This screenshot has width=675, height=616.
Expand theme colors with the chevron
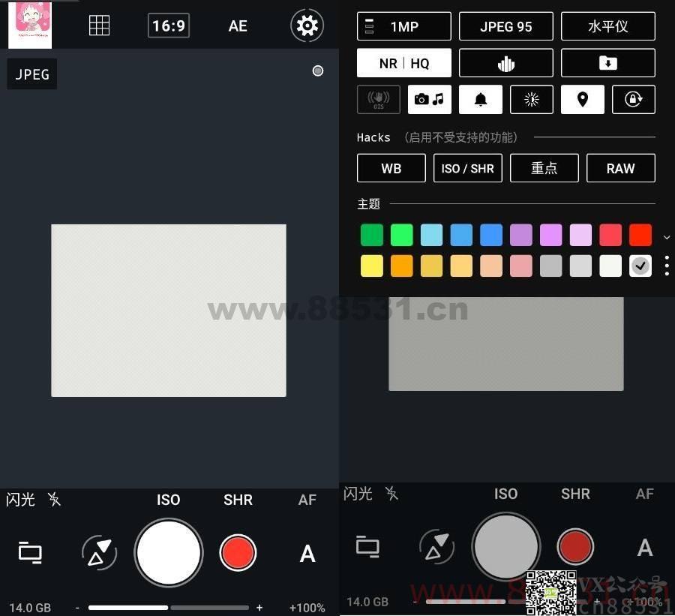[667, 237]
